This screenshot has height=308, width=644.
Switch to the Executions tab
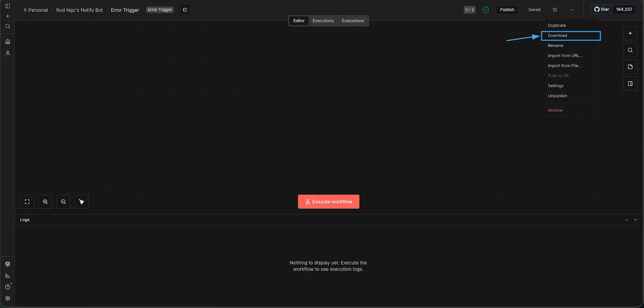(x=323, y=21)
